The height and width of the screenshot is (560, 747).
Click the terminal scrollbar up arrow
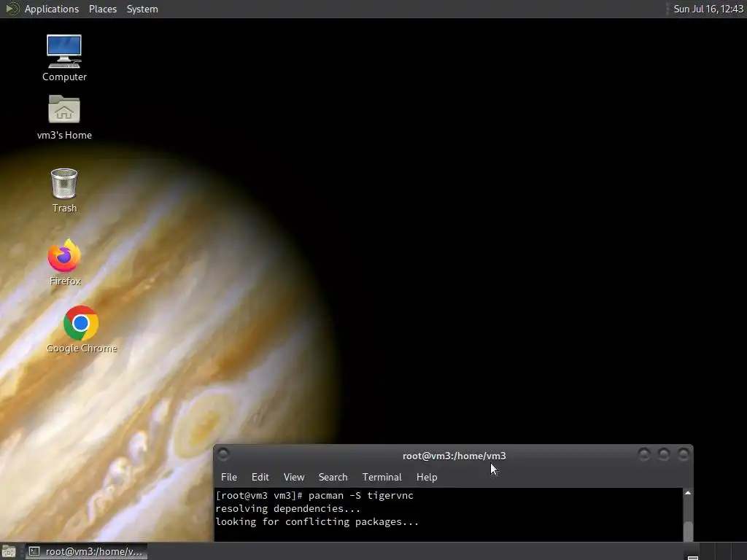[687, 493]
